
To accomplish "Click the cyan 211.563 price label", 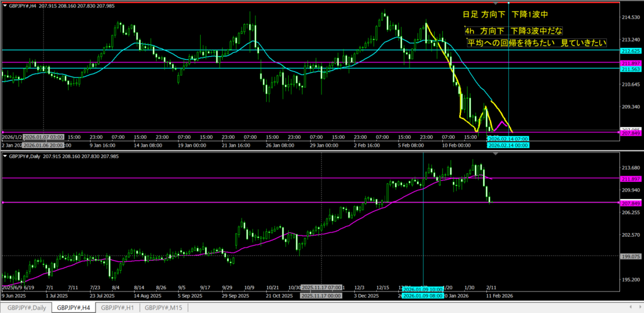I will coord(630,69).
